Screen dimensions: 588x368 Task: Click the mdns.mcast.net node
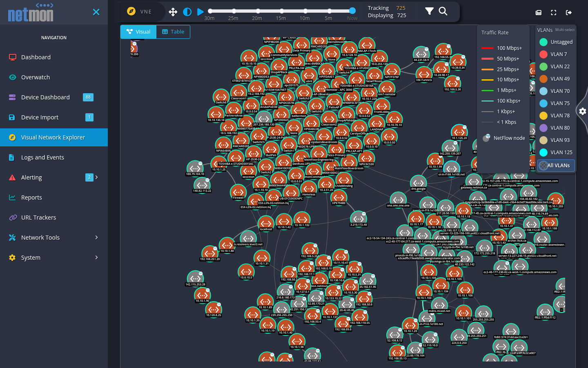tap(439, 305)
